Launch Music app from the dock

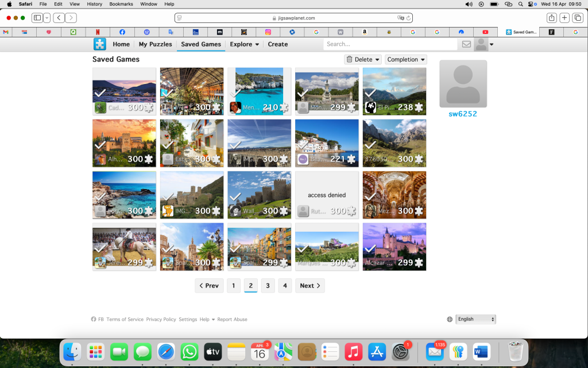tap(354, 351)
